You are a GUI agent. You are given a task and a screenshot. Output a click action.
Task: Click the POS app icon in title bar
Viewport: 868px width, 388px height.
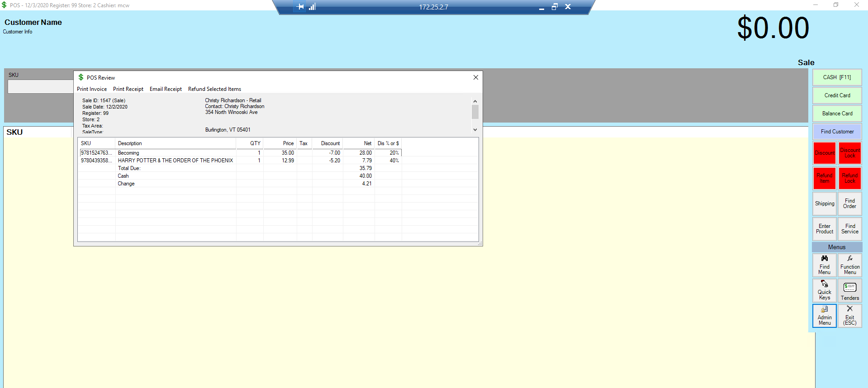(x=4, y=5)
